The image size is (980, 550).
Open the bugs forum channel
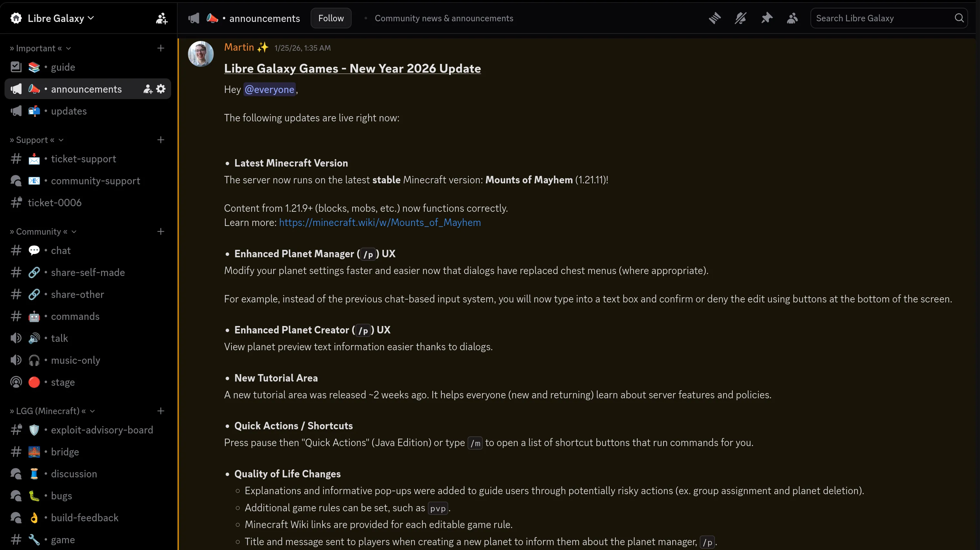click(x=88, y=495)
